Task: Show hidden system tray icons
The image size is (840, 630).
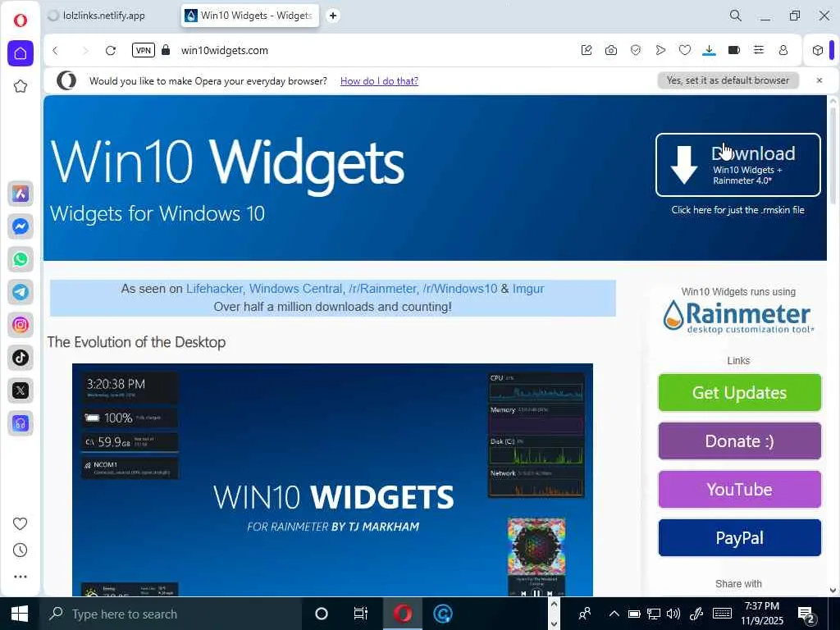Action: (614, 614)
